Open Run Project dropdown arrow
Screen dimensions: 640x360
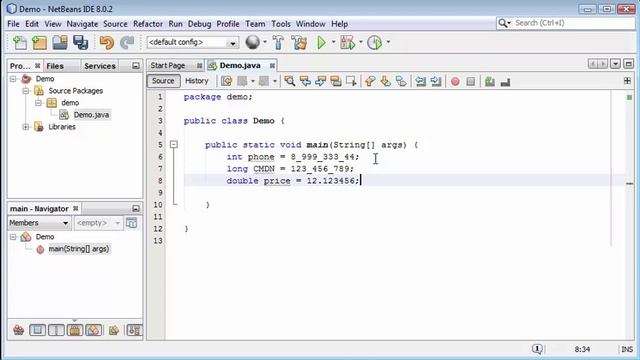(x=333, y=42)
